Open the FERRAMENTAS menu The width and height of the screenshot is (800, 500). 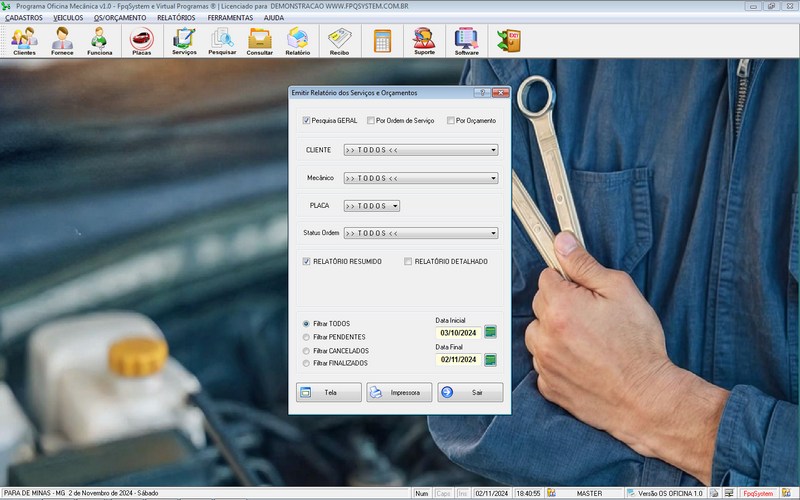(x=230, y=18)
